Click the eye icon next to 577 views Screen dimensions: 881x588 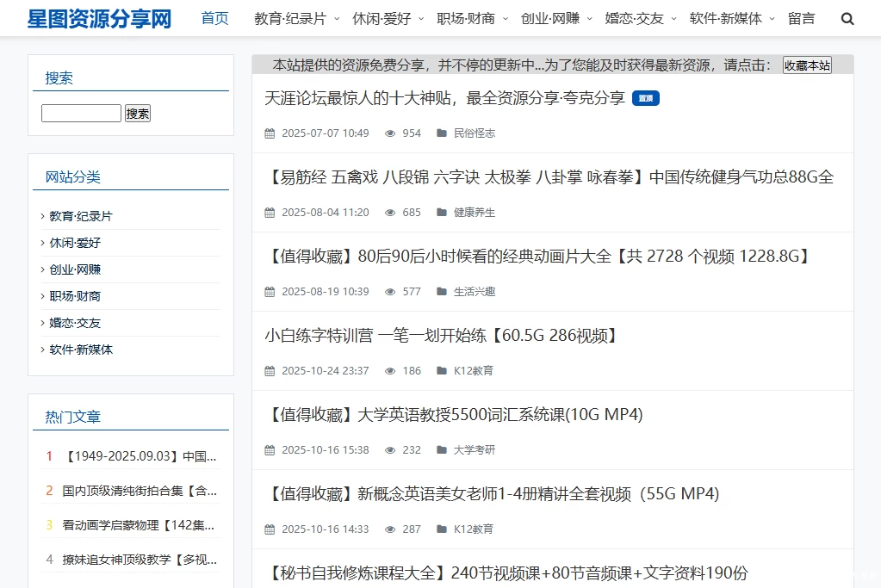click(x=389, y=292)
